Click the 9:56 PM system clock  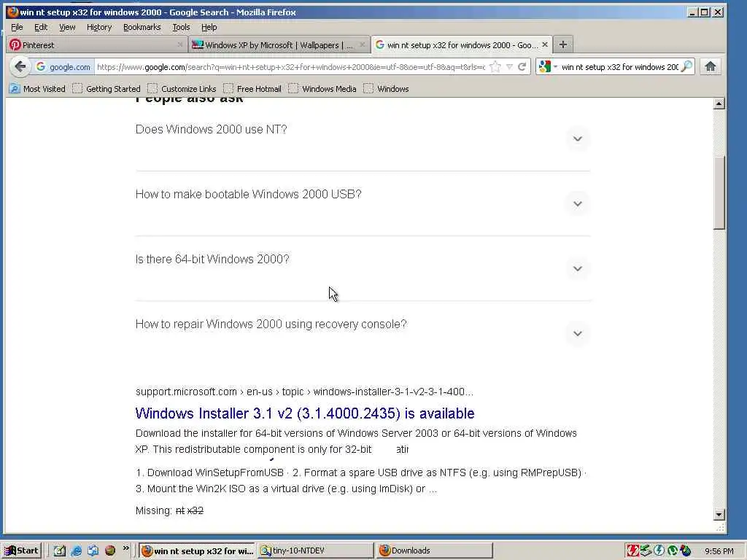[x=719, y=551]
